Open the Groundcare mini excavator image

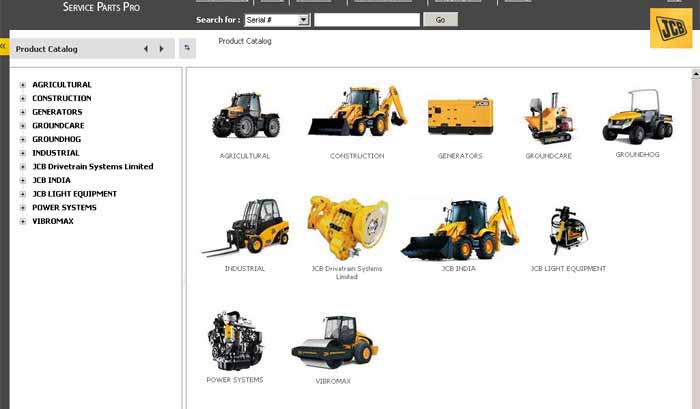548,120
